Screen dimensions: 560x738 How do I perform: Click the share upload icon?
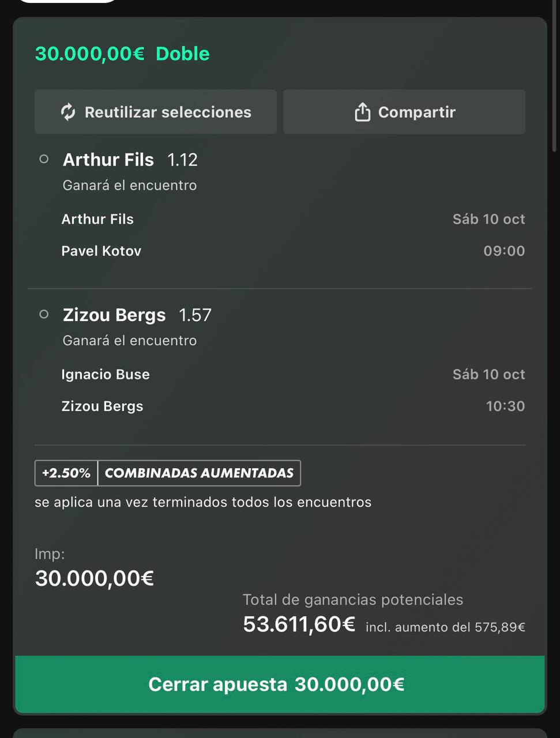coord(362,112)
